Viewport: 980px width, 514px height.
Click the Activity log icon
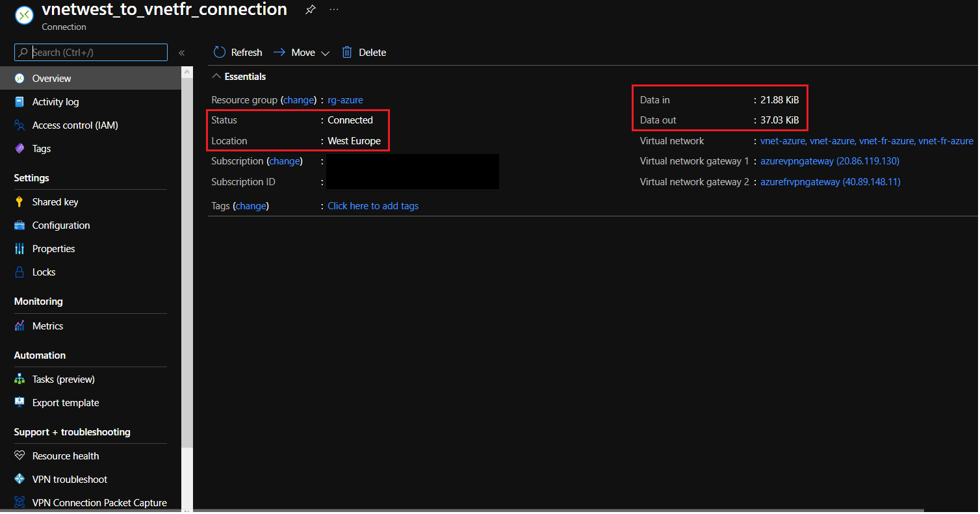click(19, 102)
